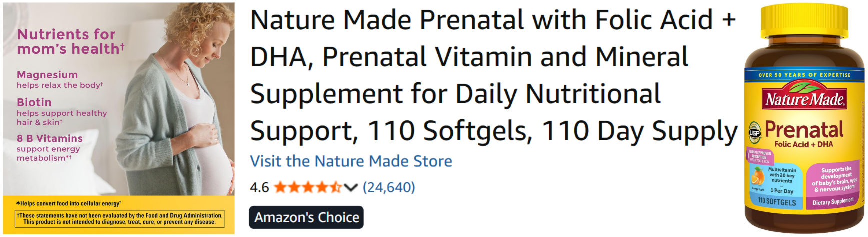Click the Nature Made logo on bottle
868x237 pixels.
click(x=805, y=98)
